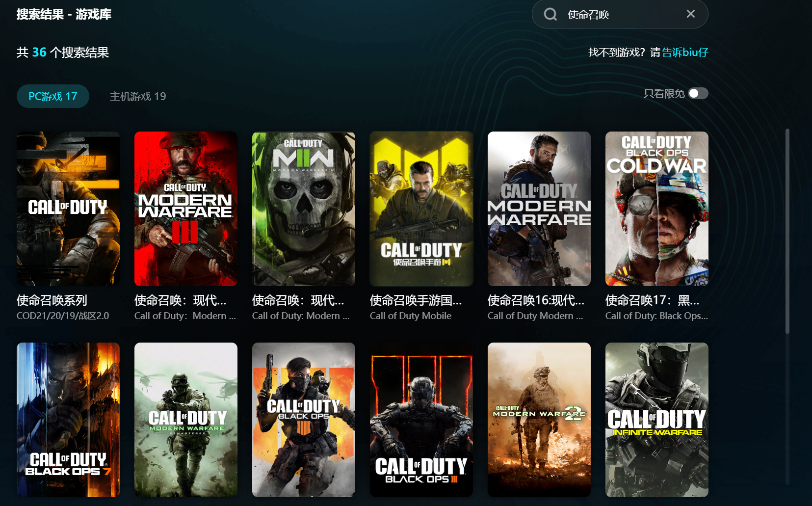This screenshot has width=812, height=506.
Task: Switch to the 主机游戏 19 tab
Action: (138, 96)
